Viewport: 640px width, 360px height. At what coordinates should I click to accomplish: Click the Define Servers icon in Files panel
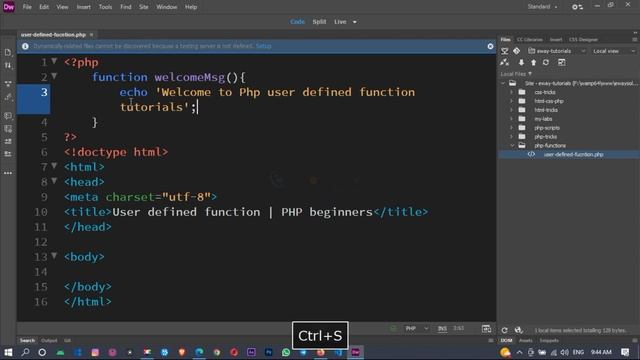click(x=505, y=51)
